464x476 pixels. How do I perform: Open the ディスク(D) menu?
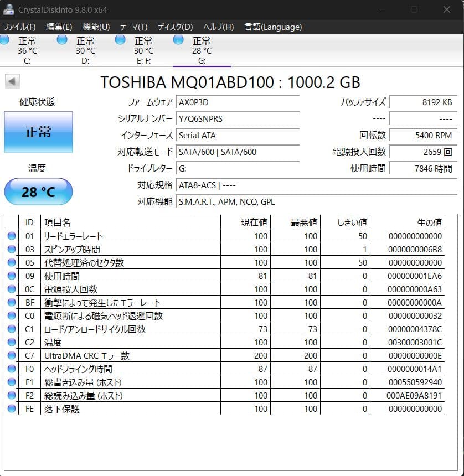[x=175, y=27]
